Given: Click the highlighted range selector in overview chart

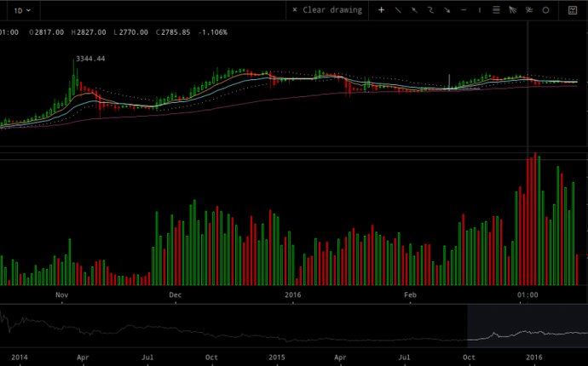Looking at the screenshot, I should [527, 326].
